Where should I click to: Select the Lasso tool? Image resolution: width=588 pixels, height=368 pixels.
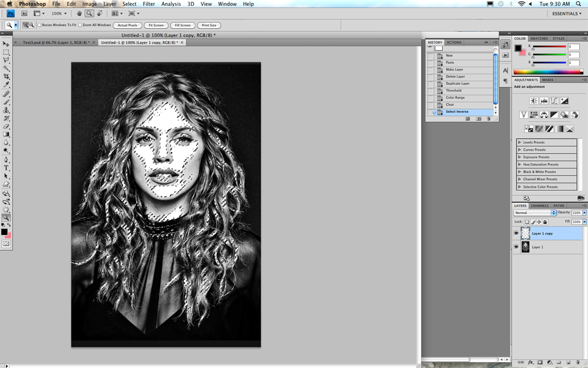coord(6,60)
